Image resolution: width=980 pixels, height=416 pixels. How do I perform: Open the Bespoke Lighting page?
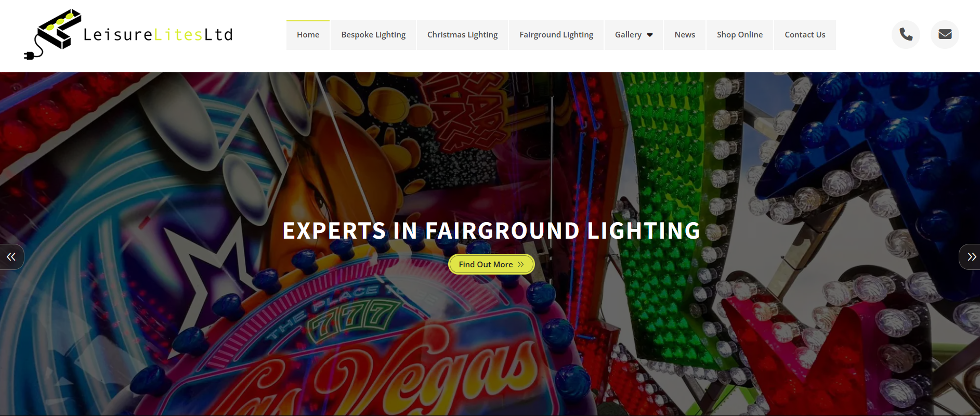pyautogui.click(x=373, y=35)
